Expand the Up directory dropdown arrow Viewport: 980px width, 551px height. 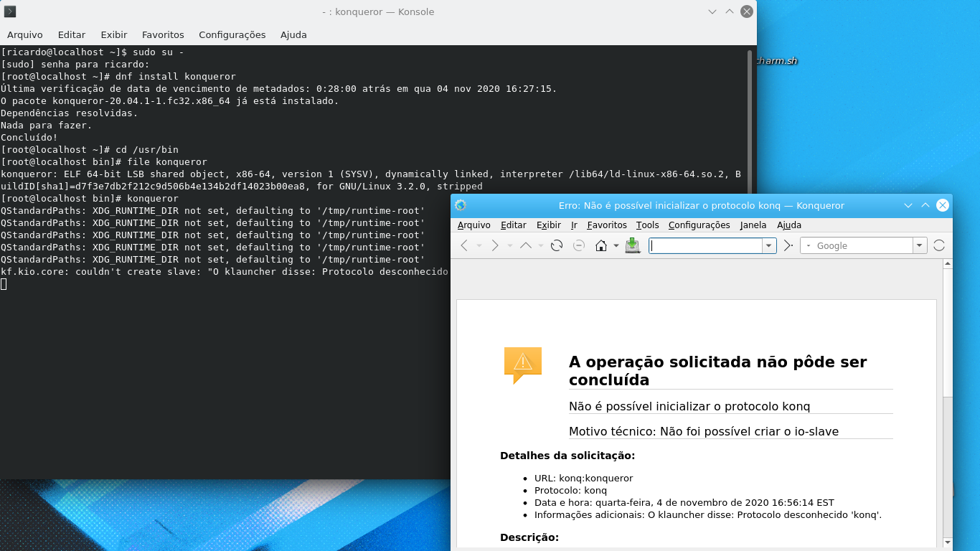[541, 245]
